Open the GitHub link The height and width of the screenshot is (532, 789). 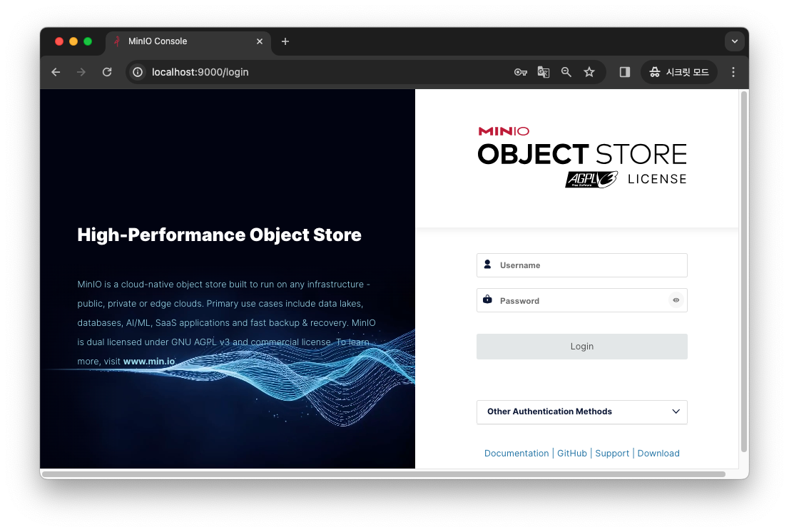[x=571, y=453]
